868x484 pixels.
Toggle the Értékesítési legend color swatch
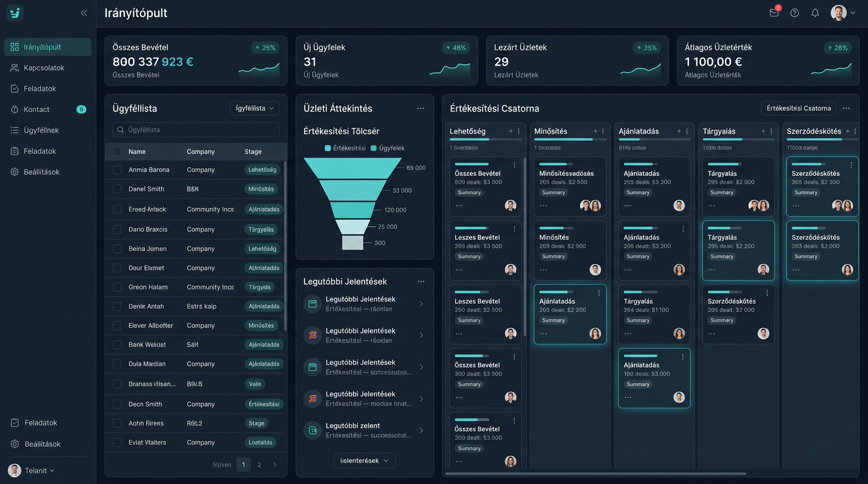coord(327,148)
